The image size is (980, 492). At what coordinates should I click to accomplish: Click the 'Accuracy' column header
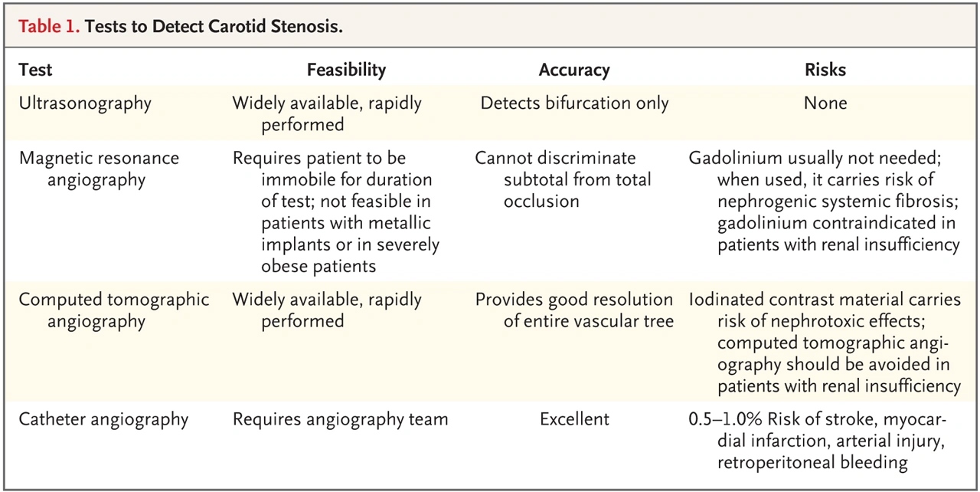coord(574,70)
